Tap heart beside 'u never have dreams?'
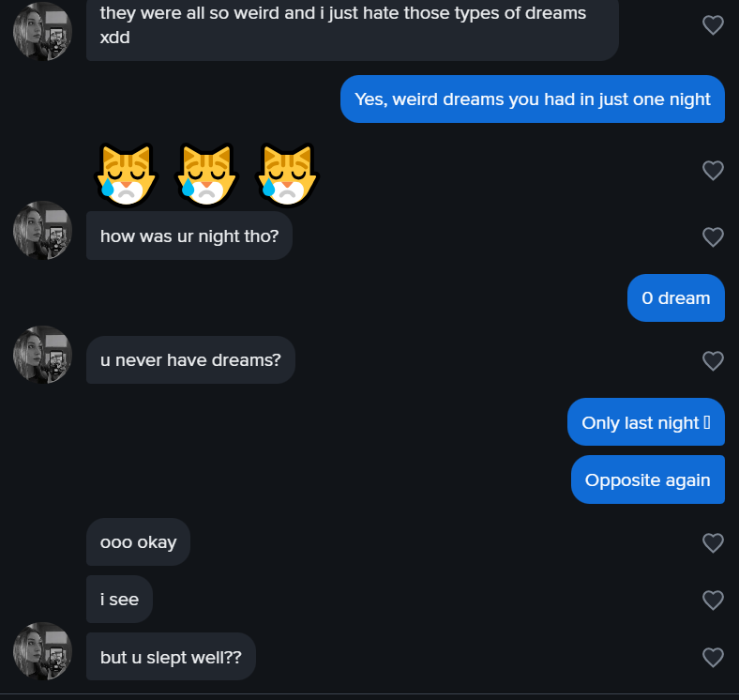The image size is (739, 700). tap(713, 361)
